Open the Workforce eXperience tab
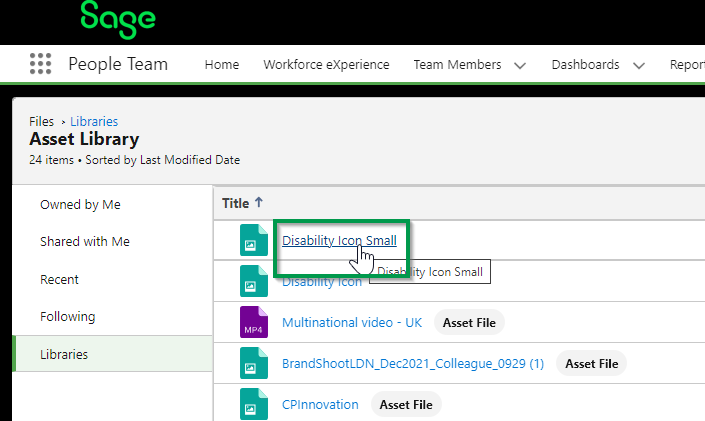 click(326, 65)
